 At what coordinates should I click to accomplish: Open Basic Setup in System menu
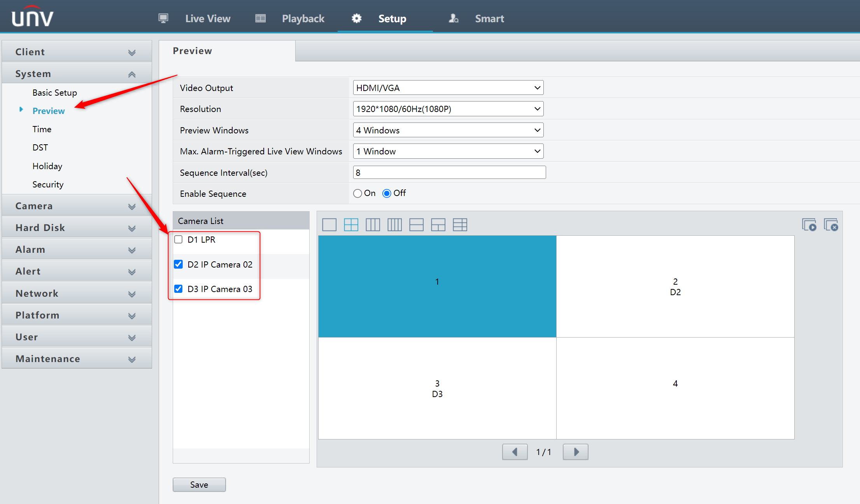pyautogui.click(x=55, y=93)
